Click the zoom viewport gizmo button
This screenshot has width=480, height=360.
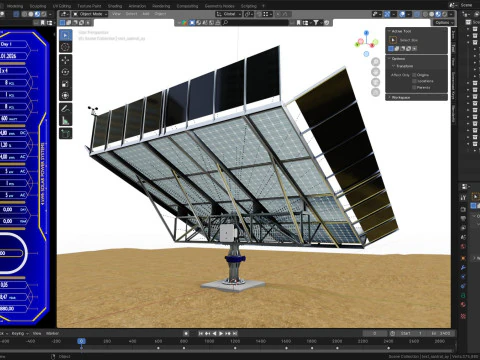click(375, 62)
